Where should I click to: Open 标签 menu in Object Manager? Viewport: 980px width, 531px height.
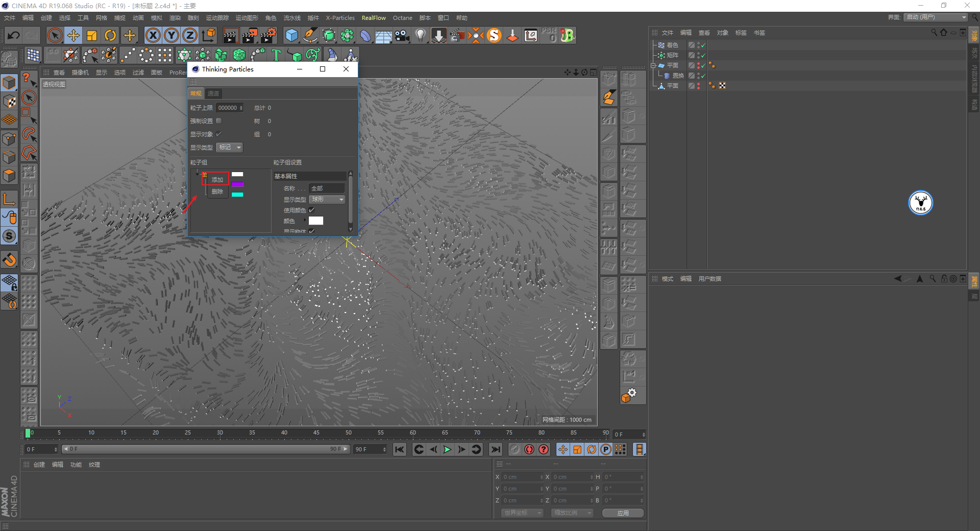741,33
